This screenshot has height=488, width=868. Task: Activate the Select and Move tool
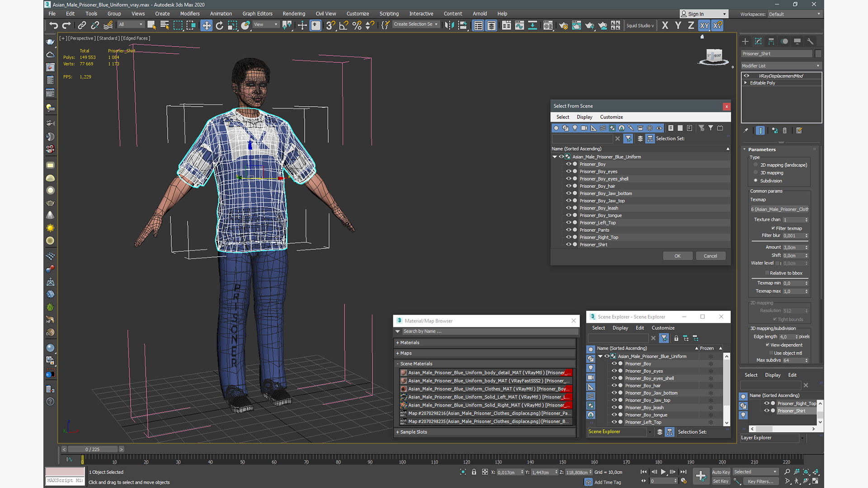pyautogui.click(x=206, y=25)
